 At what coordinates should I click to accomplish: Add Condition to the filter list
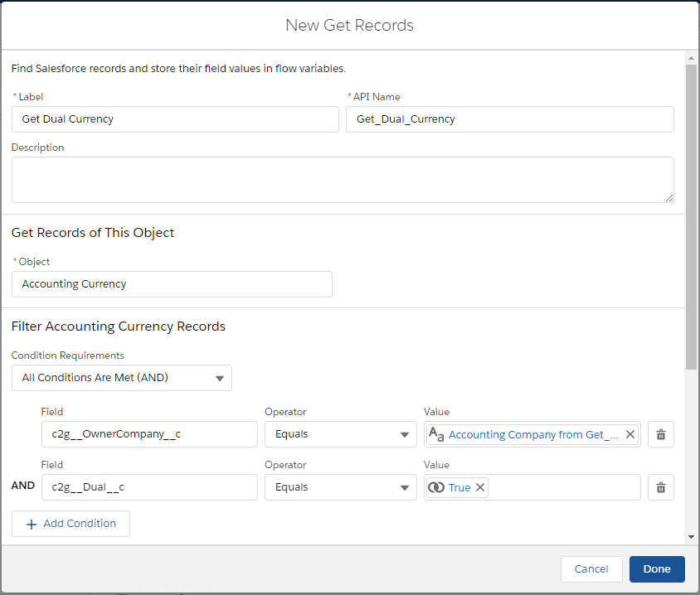pyautogui.click(x=70, y=524)
